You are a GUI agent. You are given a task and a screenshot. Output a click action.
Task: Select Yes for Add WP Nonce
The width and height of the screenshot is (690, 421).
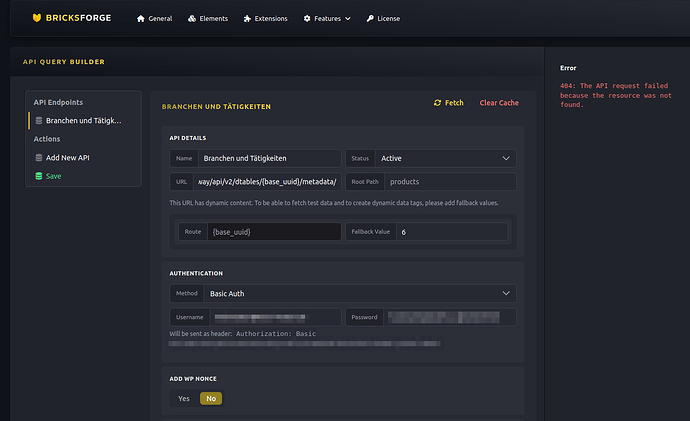[184, 399]
